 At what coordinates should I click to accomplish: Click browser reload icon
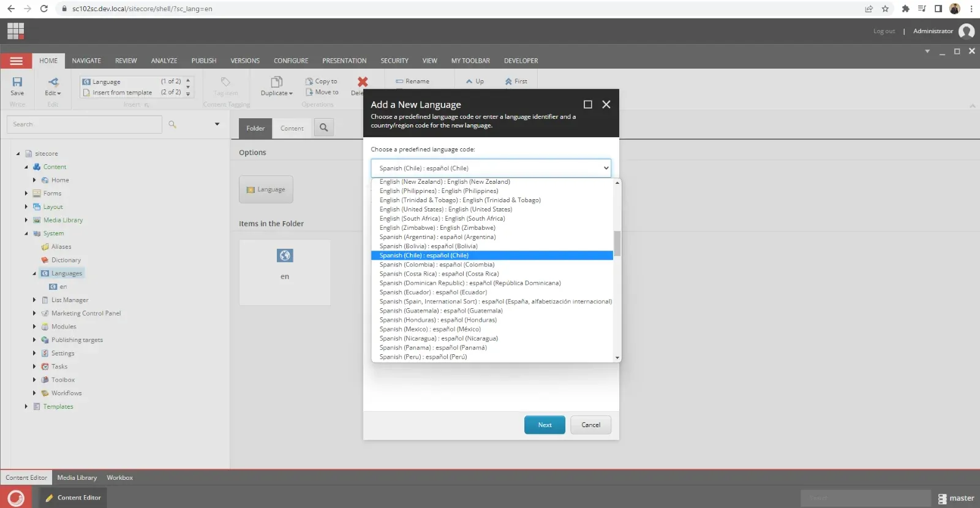(x=43, y=9)
